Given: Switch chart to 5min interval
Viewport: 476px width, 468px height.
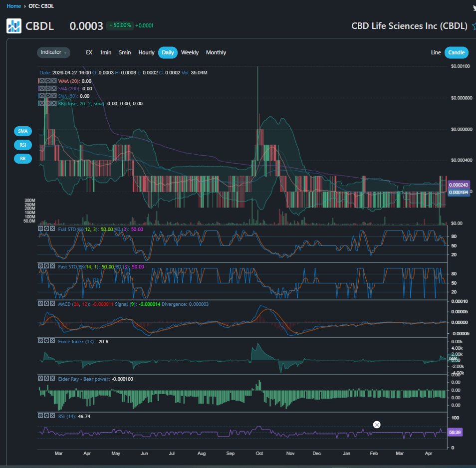Looking at the screenshot, I should 125,52.
